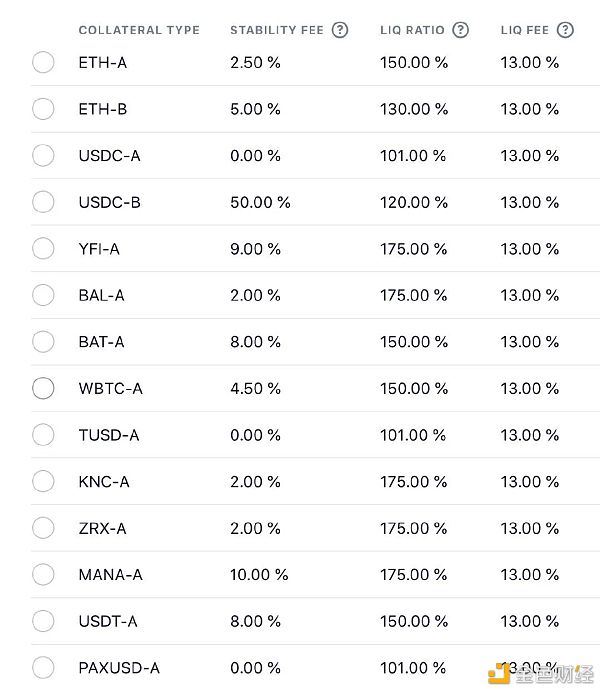This screenshot has height=690, width=600.
Task: Select the TUSD-A radio button
Action: point(43,435)
